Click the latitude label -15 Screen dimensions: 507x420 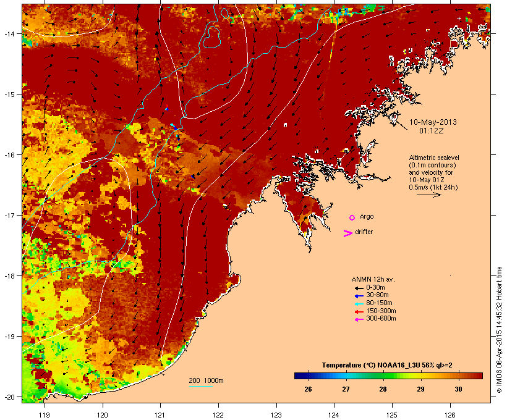[x=9, y=94]
